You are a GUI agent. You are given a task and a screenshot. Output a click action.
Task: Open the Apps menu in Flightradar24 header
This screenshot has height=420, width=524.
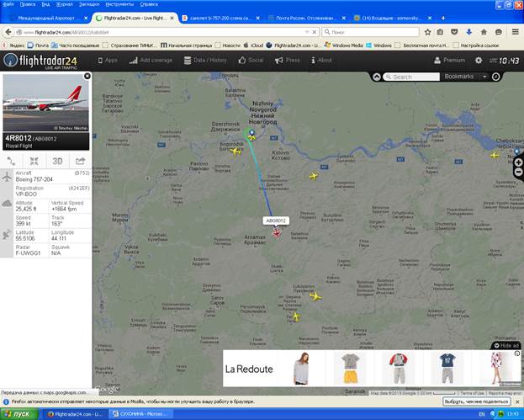pos(108,61)
